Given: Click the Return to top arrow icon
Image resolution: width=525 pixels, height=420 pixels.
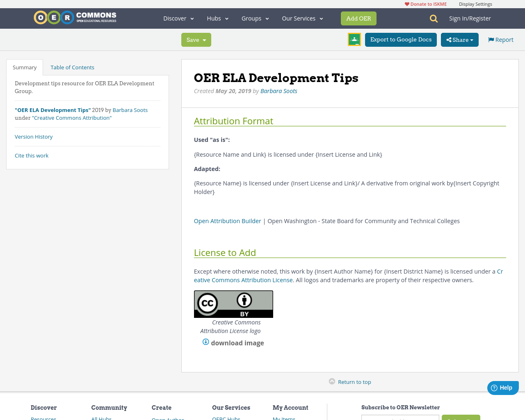Looking at the screenshot, I should [332, 381].
